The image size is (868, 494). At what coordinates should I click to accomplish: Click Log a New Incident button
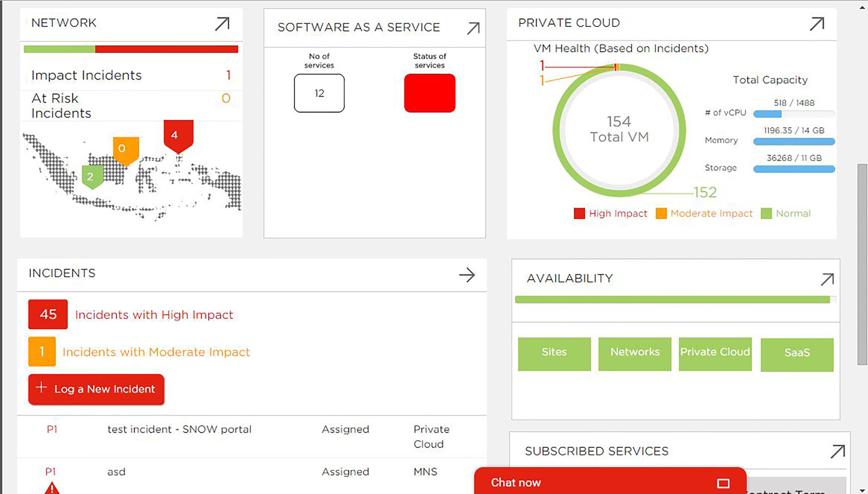pyautogui.click(x=96, y=389)
